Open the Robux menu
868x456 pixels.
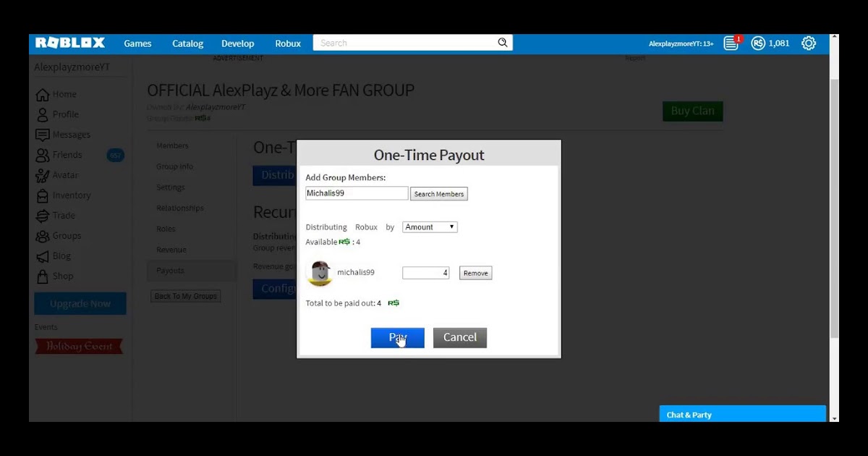click(288, 43)
